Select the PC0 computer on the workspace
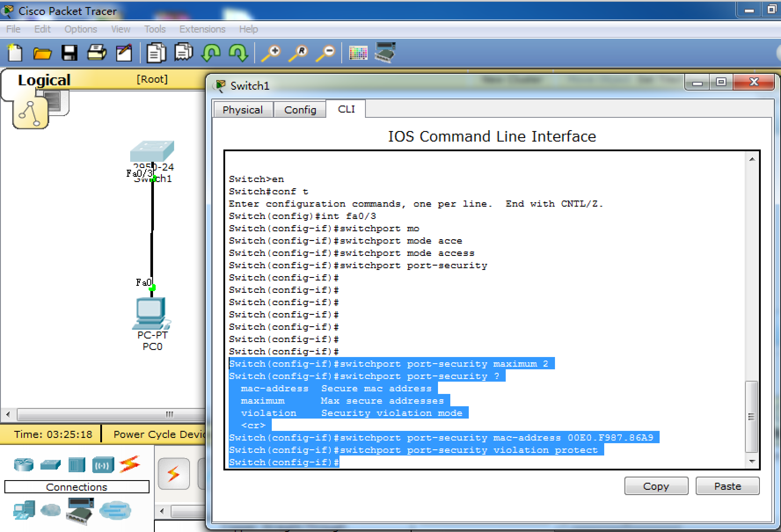This screenshot has width=781, height=532. (x=151, y=313)
